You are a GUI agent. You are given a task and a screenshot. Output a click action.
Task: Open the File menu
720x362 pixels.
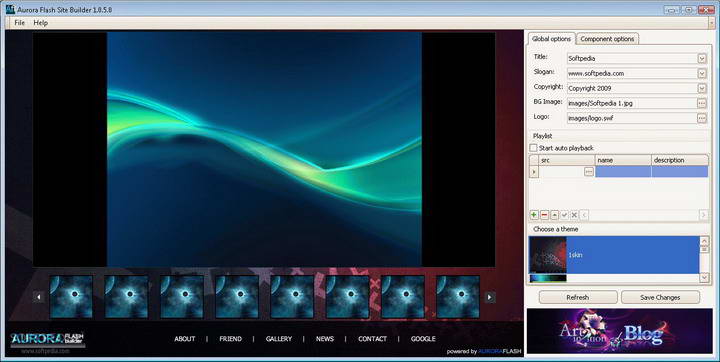tap(19, 23)
